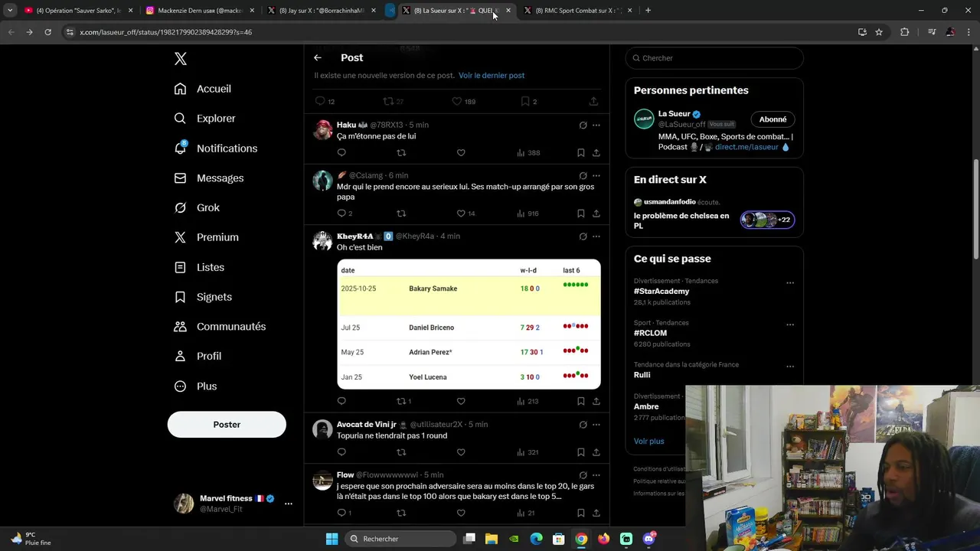The image size is (980, 551).
Task: Like the KheyR4A comment
Action: tap(461, 401)
